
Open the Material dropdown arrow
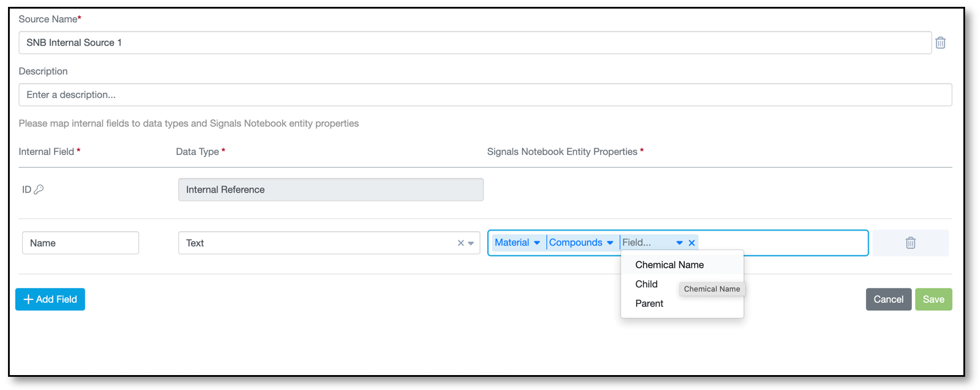(537, 243)
